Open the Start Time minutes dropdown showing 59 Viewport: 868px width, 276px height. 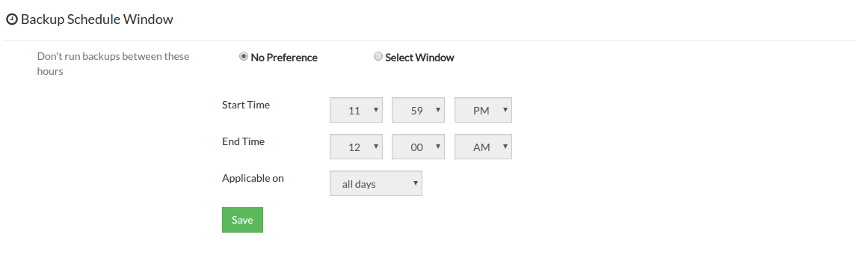418,110
